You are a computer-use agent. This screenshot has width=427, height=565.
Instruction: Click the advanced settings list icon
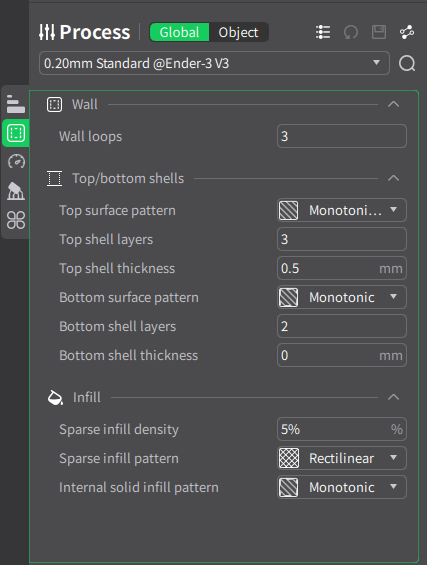tap(323, 32)
